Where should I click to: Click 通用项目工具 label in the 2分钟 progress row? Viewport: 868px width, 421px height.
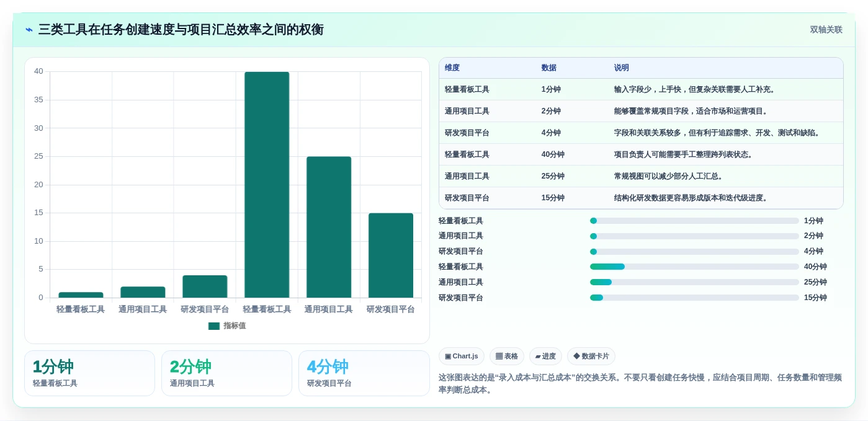coord(461,236)
